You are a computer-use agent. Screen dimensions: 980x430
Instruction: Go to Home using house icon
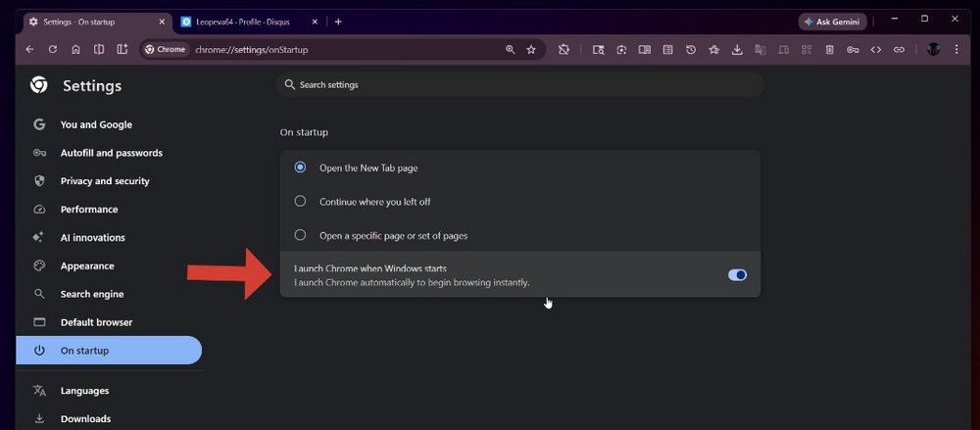coord(75,49)
